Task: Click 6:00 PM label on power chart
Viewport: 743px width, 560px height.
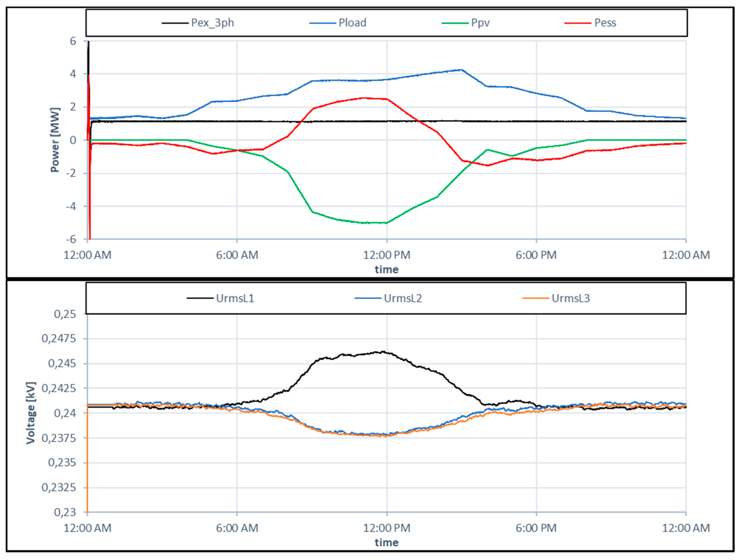Action: point(536,255)
